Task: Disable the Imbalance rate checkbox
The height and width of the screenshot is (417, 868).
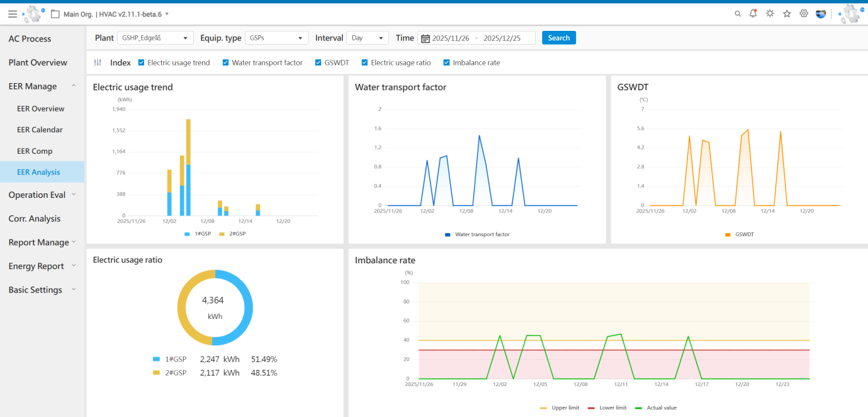Action: coord(447,62)
